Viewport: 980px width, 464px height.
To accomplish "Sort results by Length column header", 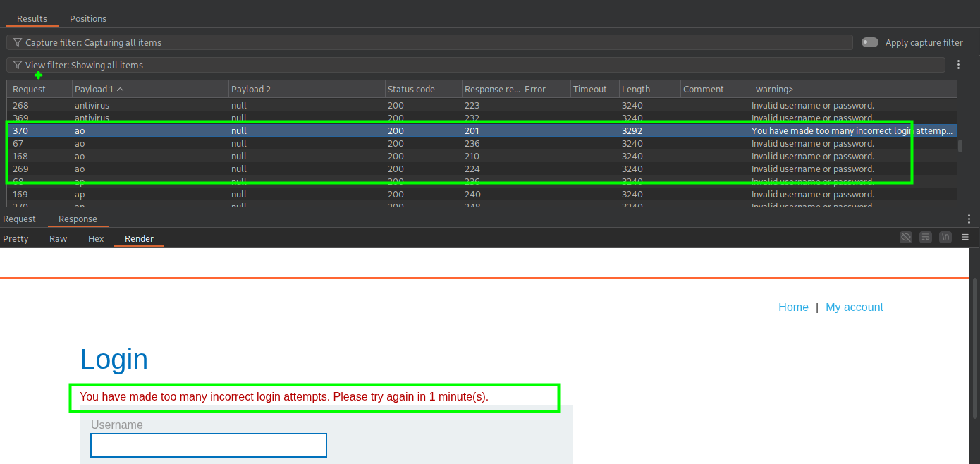I will pos(636,90).
